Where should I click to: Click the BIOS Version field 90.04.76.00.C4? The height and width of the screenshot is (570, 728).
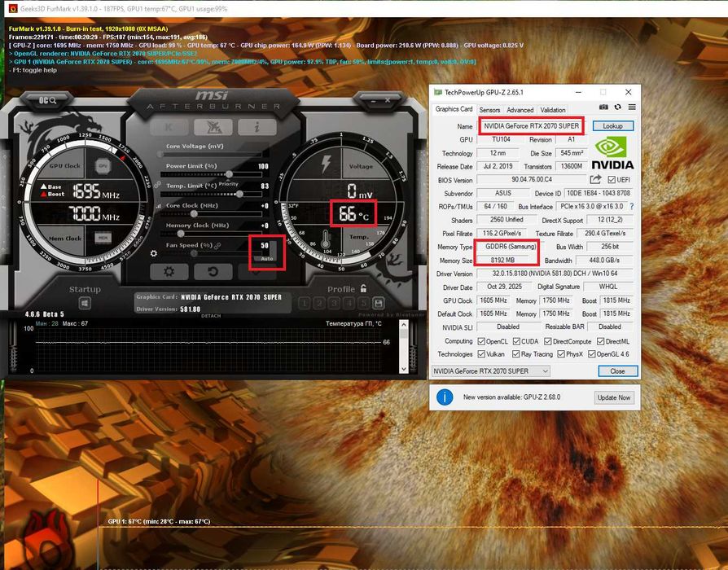532,179
